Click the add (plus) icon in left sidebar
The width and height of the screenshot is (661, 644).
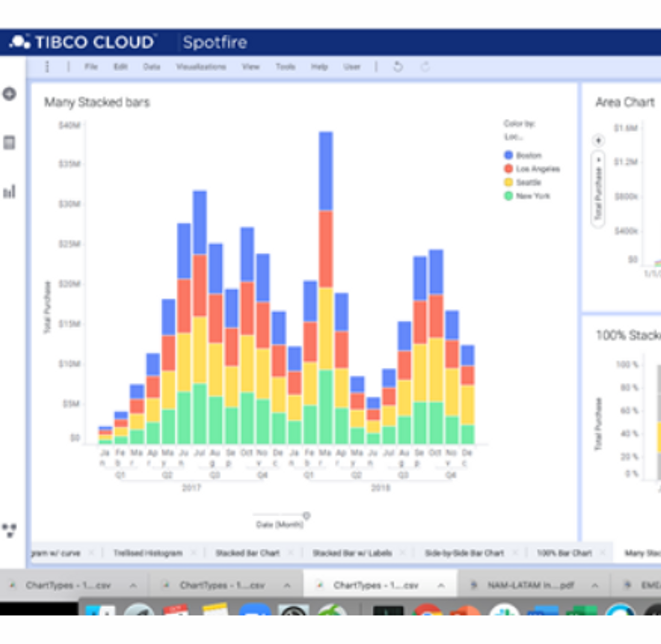10,94
